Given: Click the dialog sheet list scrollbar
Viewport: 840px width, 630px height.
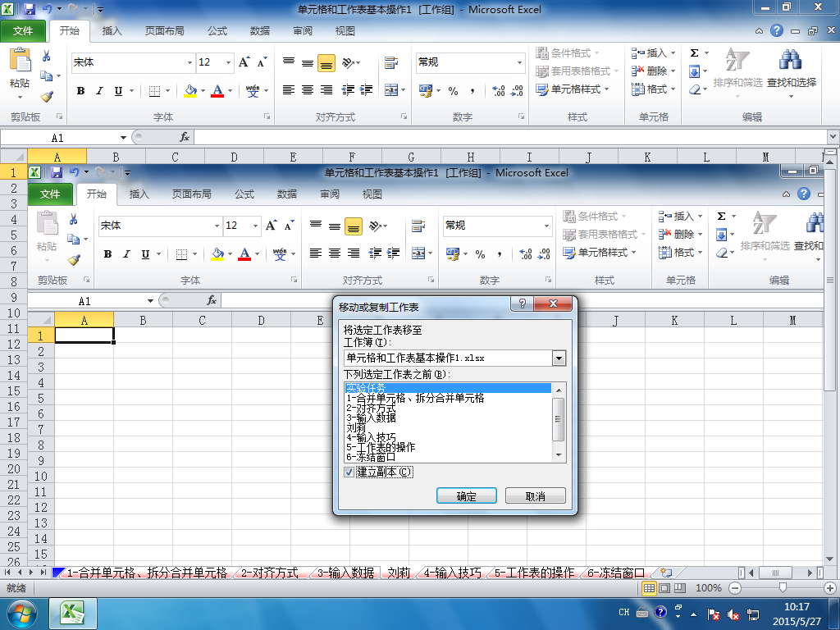Looking at the screenshot, I should (558, 422).
